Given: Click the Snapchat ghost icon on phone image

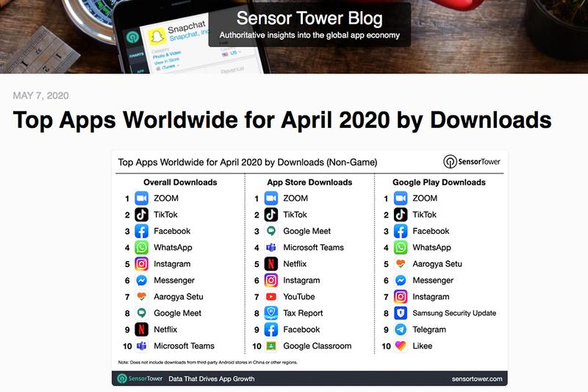Looking at the screenshot, I should [157, 37].
